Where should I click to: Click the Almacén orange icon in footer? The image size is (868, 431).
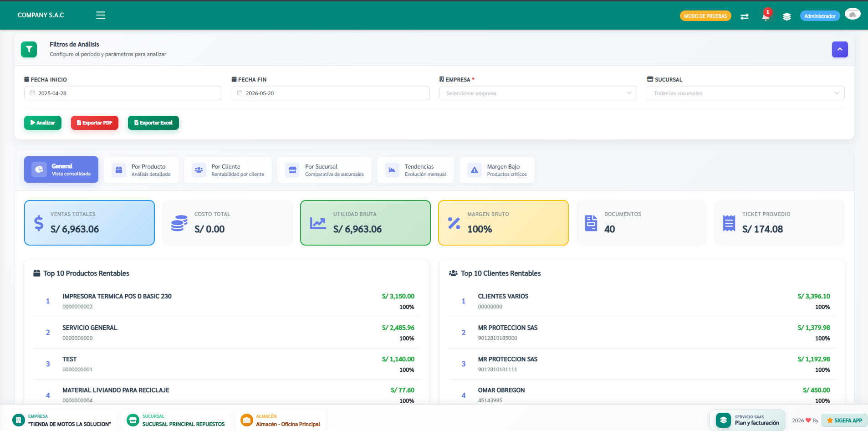pos(246,420)
